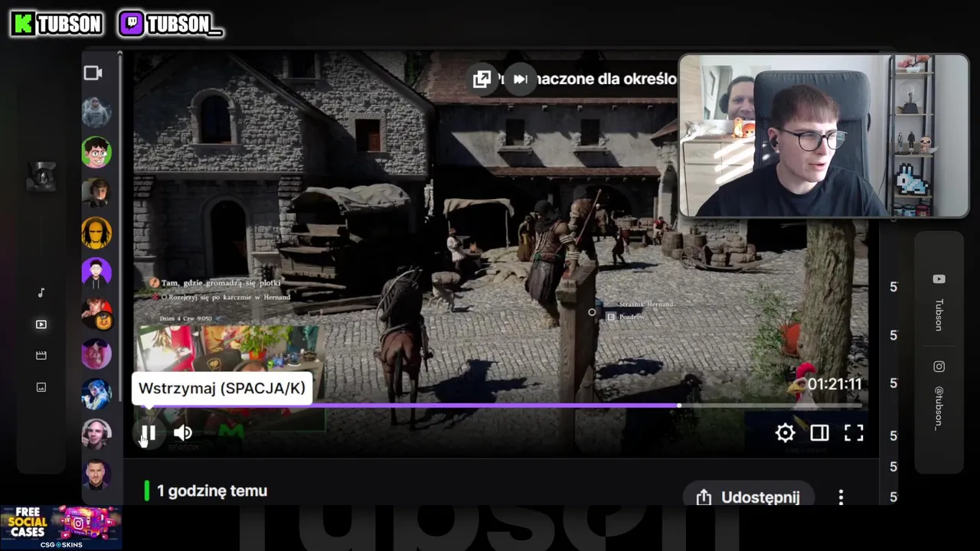Open the pink creature channel avatar
The image size is (980, 551).
96,354
